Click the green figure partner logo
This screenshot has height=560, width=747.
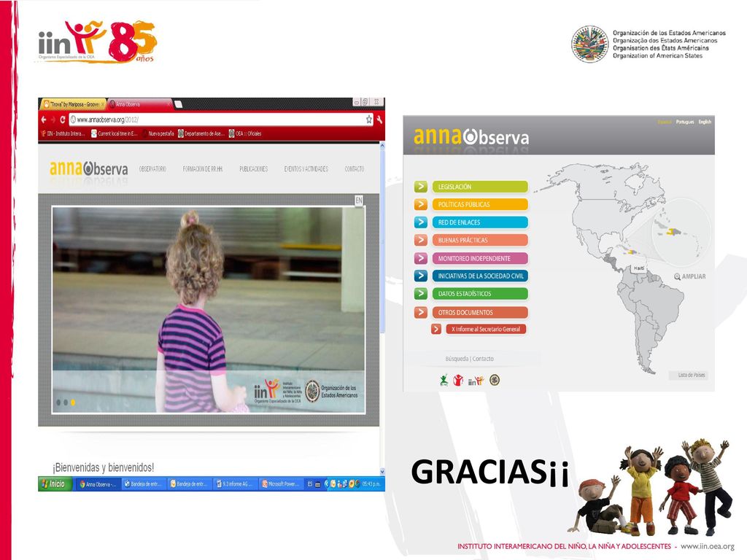pos(444,380)
